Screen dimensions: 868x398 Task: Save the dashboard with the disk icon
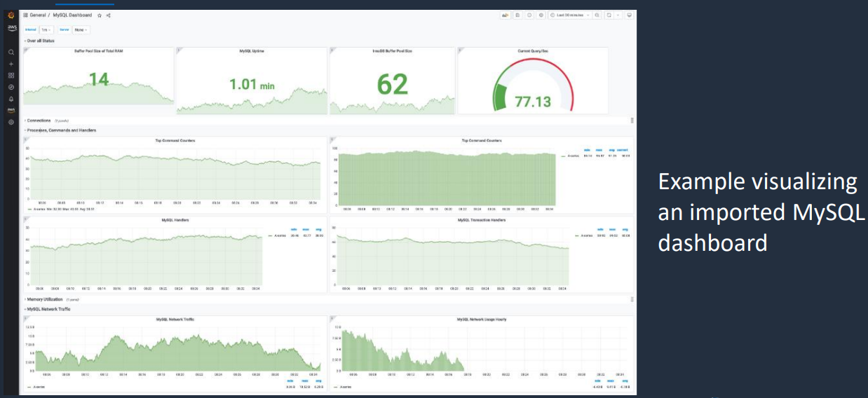517,15
